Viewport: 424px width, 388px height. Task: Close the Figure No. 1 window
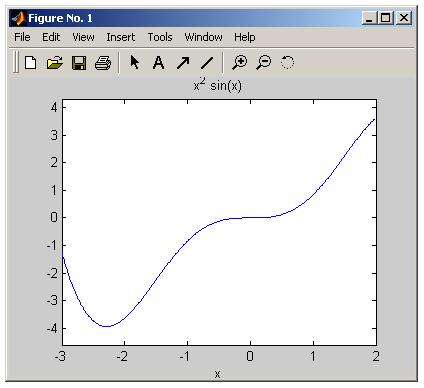point(404,18)
